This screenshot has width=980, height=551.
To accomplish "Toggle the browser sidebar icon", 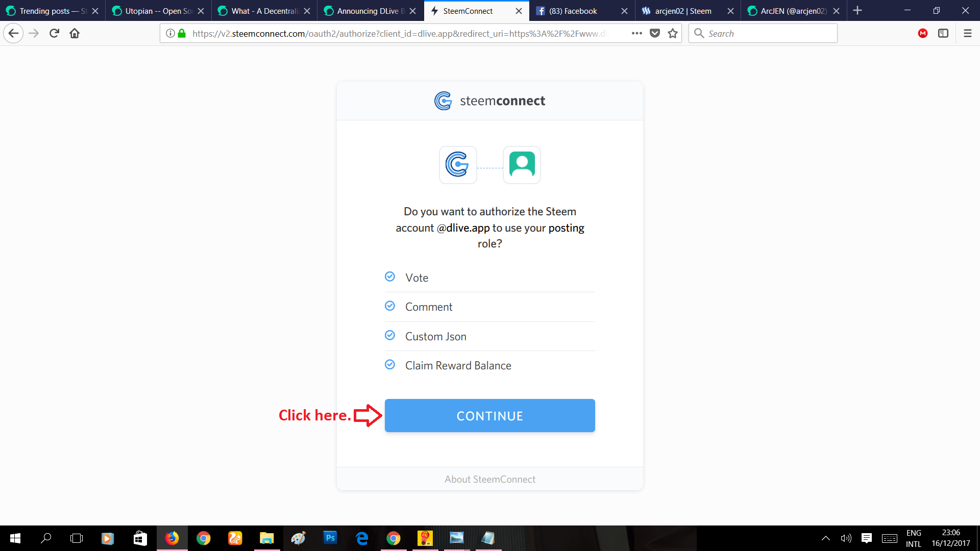I will [x=943, y=33].
